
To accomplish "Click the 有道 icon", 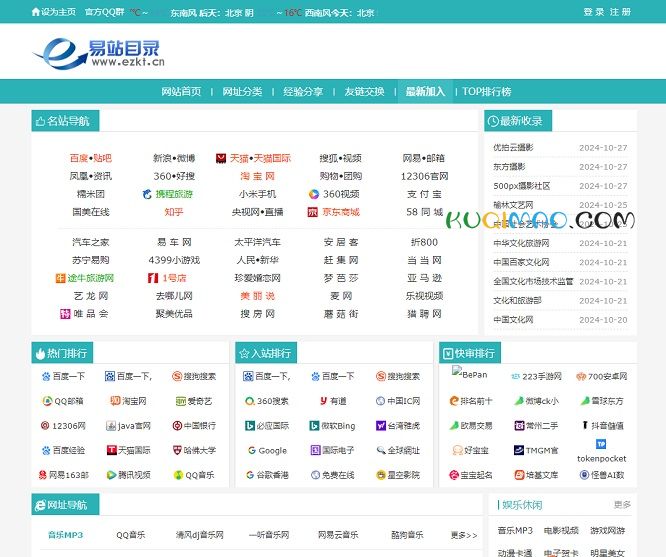I will (323, 401).
